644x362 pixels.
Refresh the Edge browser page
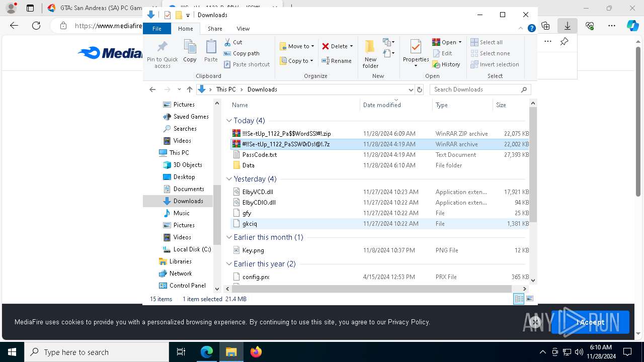click(x=36, y=26)
